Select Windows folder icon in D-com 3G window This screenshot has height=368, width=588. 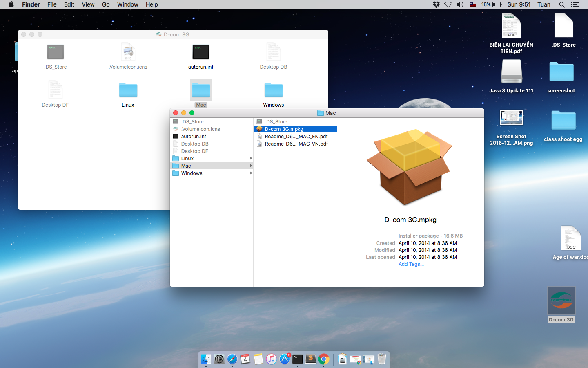(274, 90)
